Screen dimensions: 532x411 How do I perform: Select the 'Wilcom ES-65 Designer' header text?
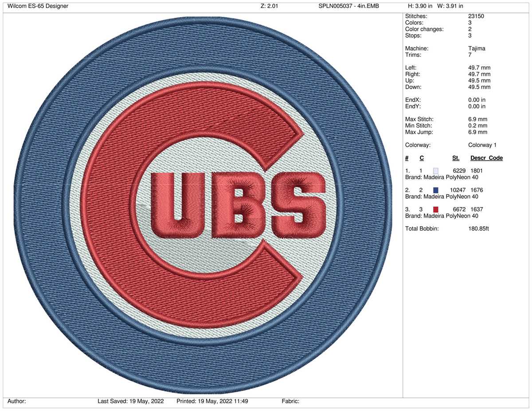tap(38, 6)
